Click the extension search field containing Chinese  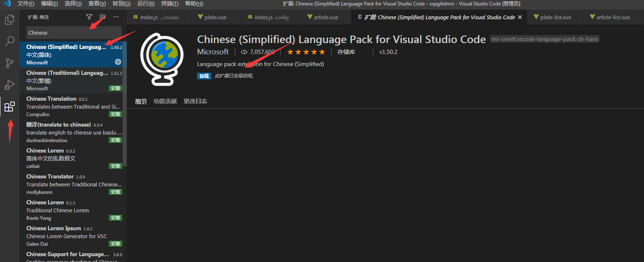tap(74, 33)
